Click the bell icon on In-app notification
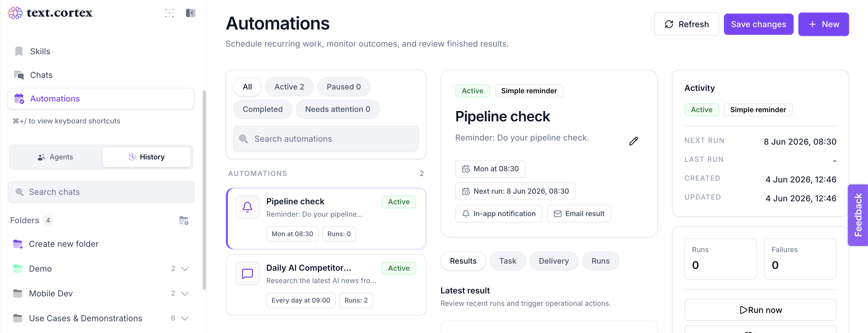Screen dimensions: 868x333 pyautogui.click(x=466, y=214)
